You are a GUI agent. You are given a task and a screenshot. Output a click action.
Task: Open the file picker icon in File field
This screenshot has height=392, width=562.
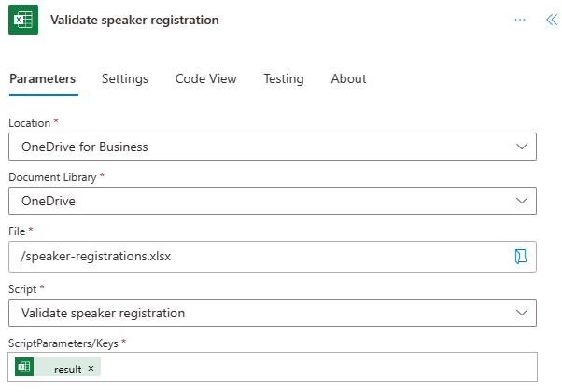click(520, 257)
